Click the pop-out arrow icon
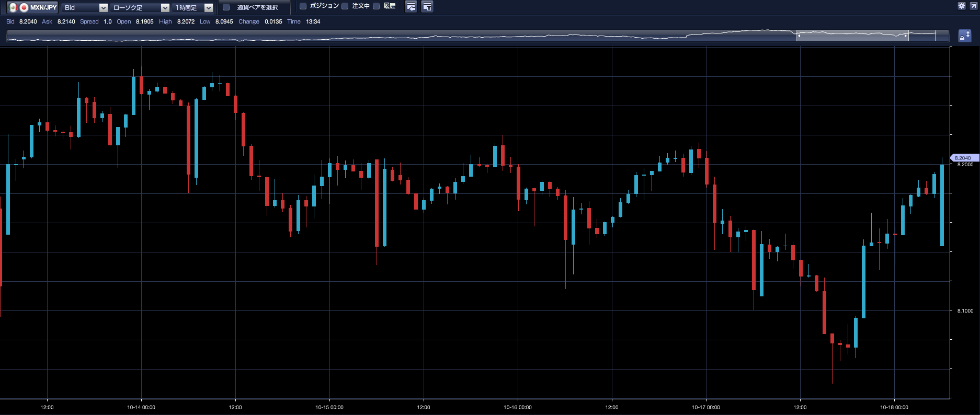980x415 pixels. coord(973,6)
